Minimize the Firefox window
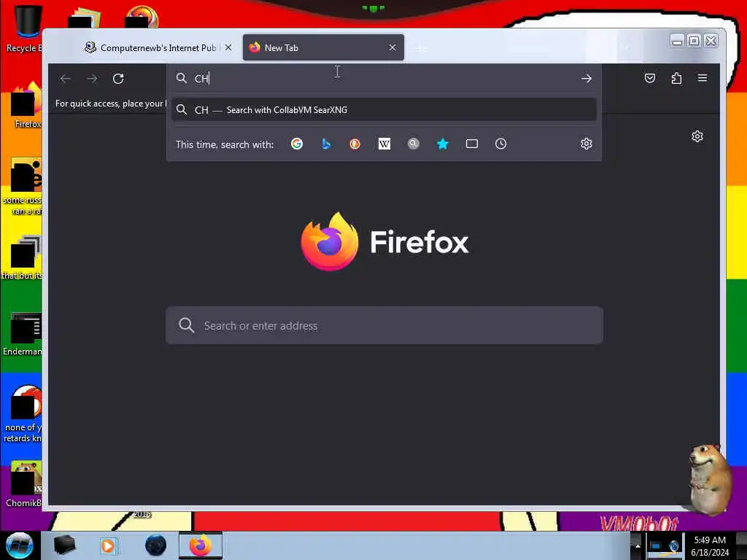The width and height of the screenshot is (747, 560). pyautogui.click(x=677, y=41)
